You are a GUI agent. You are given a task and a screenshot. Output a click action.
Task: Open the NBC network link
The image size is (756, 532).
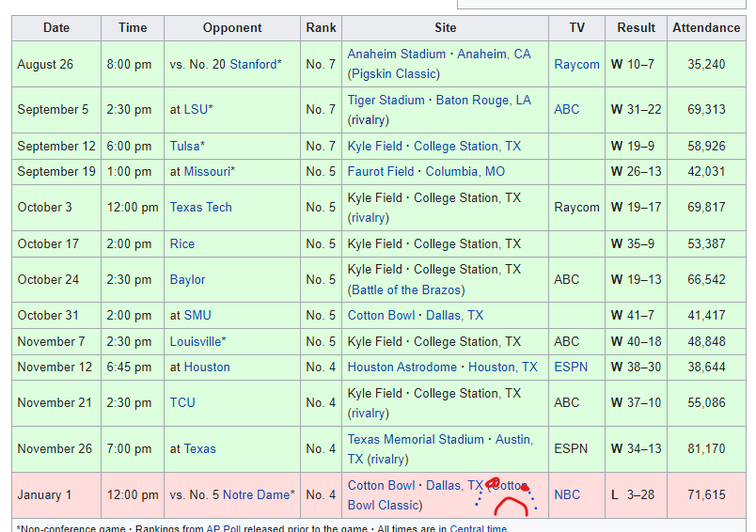(567, 494)
